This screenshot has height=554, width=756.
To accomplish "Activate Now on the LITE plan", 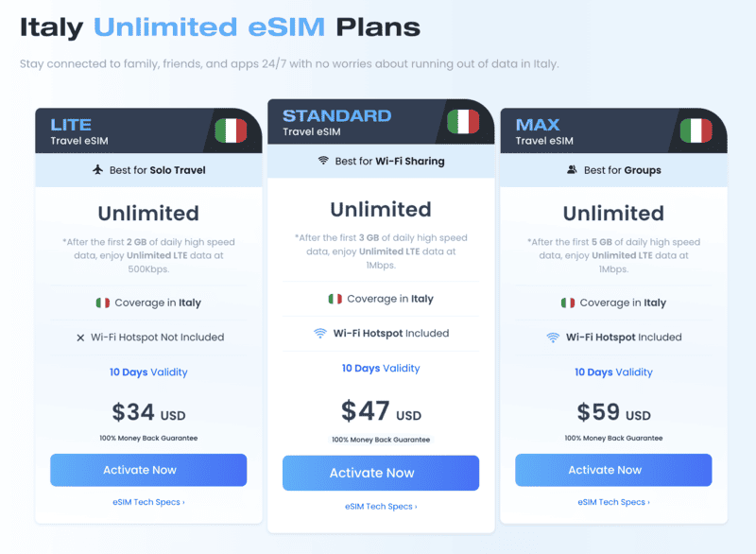I will coord(148,470).
